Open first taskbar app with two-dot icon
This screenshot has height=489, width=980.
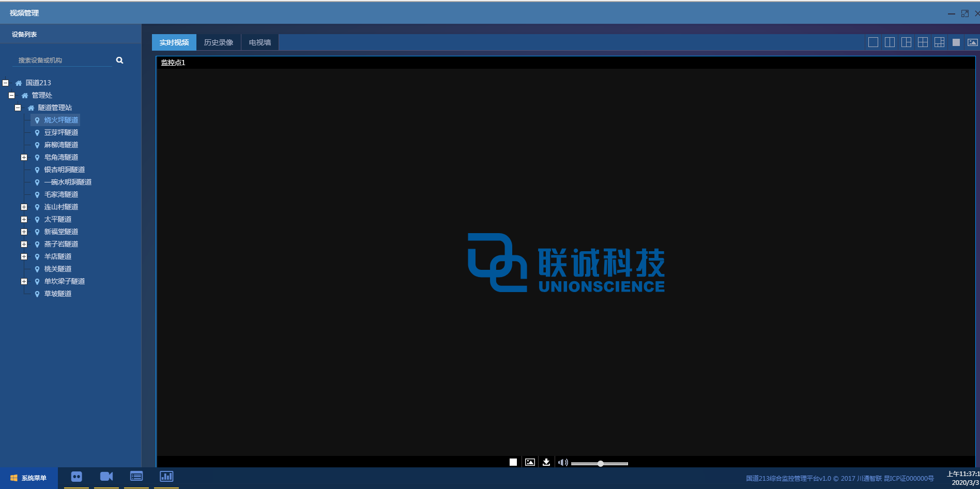tap(76, 477)
